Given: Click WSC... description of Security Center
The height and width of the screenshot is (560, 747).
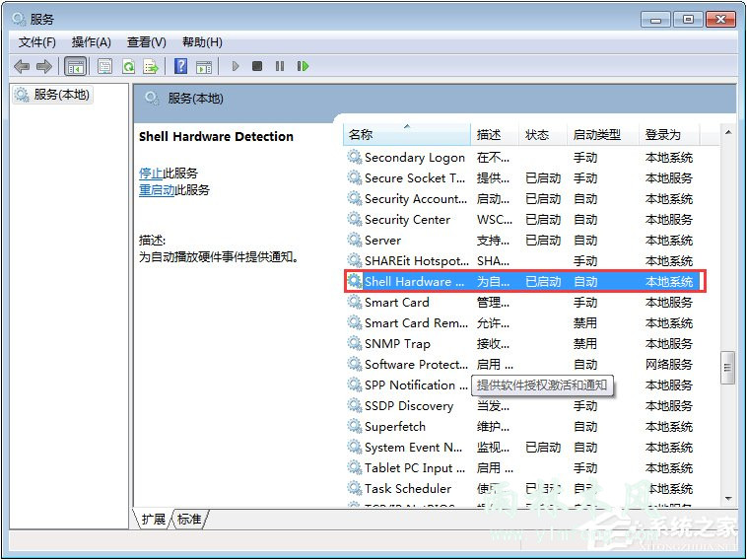Looking at the screenshot, I should (x=495, y=220).
